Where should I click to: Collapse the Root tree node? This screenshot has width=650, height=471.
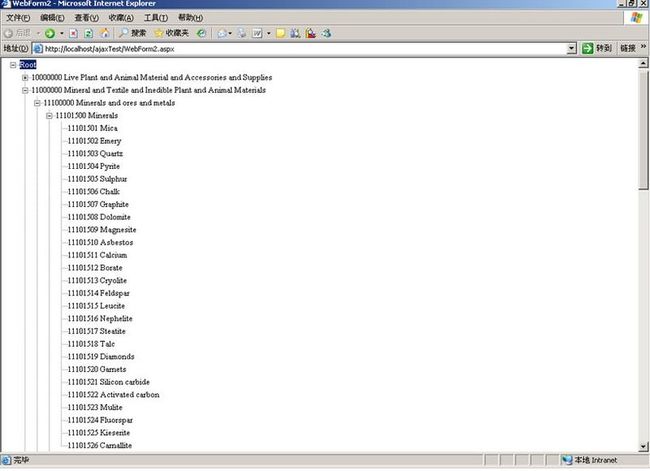(x=13, y=65)
